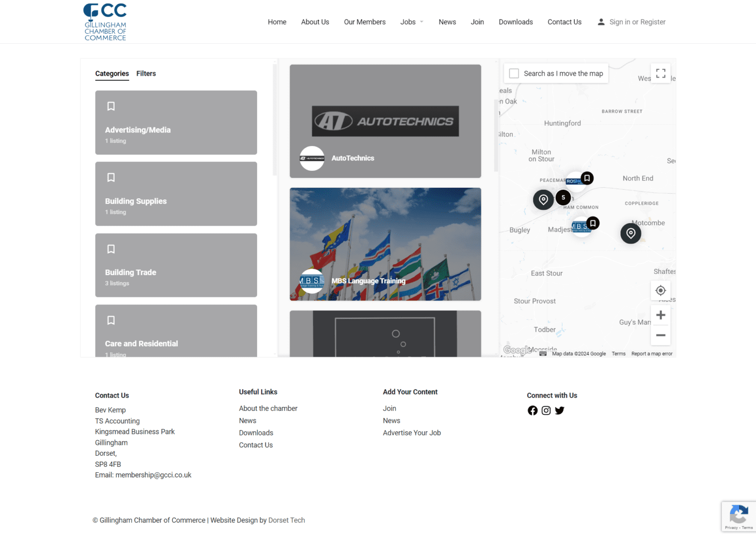Click bookmark icon on Care and Residential card
This screenshot has width=756, height=538.
click(111, 320)
